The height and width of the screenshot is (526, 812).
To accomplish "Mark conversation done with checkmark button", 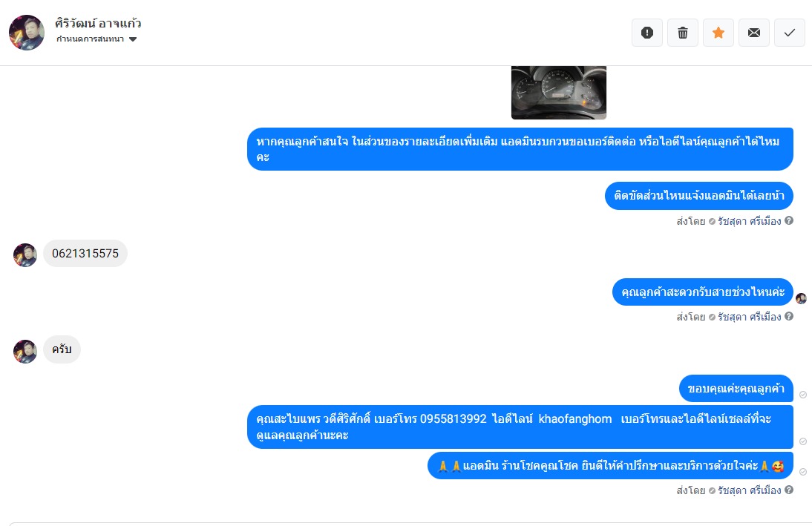I will [790, 33].
